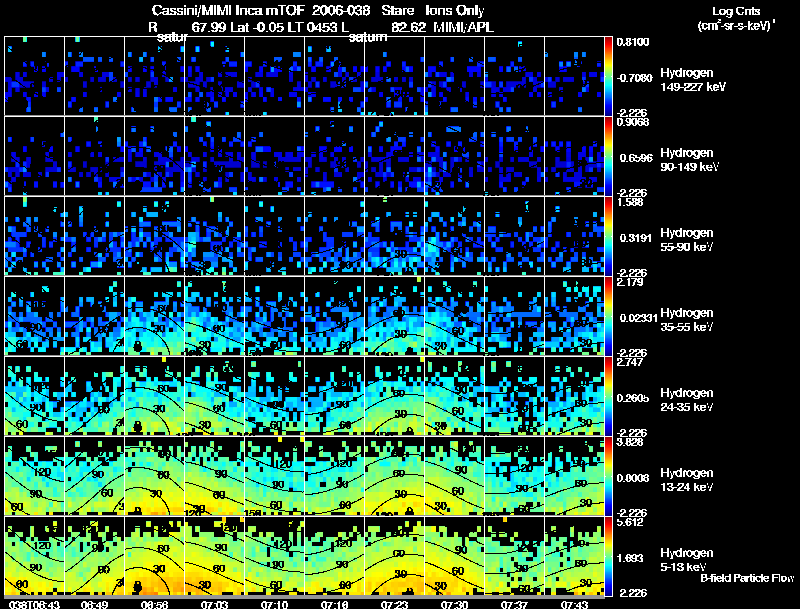Screen dimensions: 800x609
Task: Click the Hydrogen 90-149 keV color bar
Action: pos(608,156)
